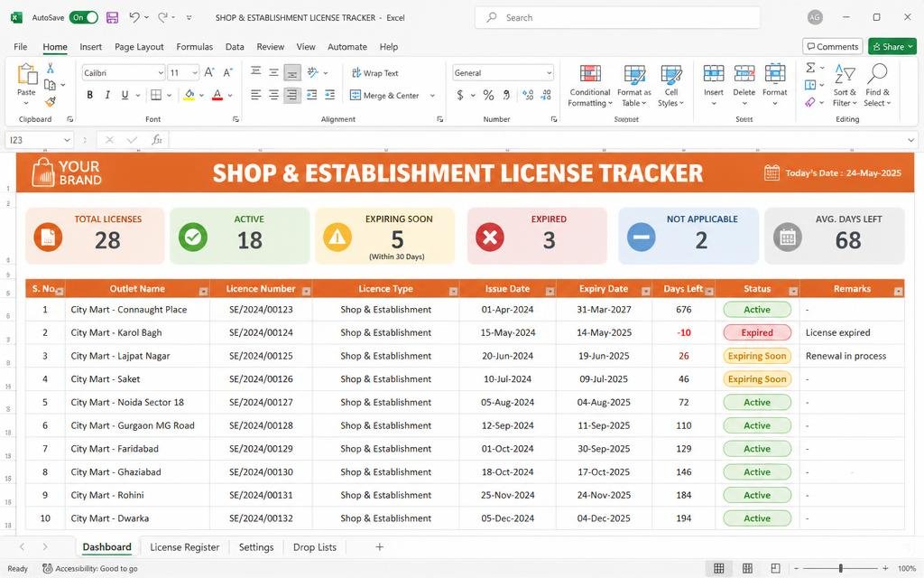
Task: Open the Status column filter
Action: point(793,292)
